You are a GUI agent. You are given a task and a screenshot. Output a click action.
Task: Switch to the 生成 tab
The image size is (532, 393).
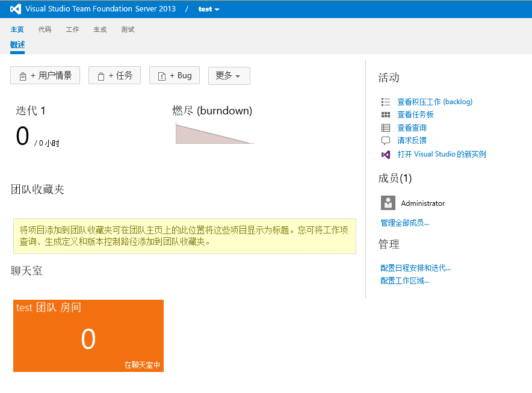click(x=100, y=29)
